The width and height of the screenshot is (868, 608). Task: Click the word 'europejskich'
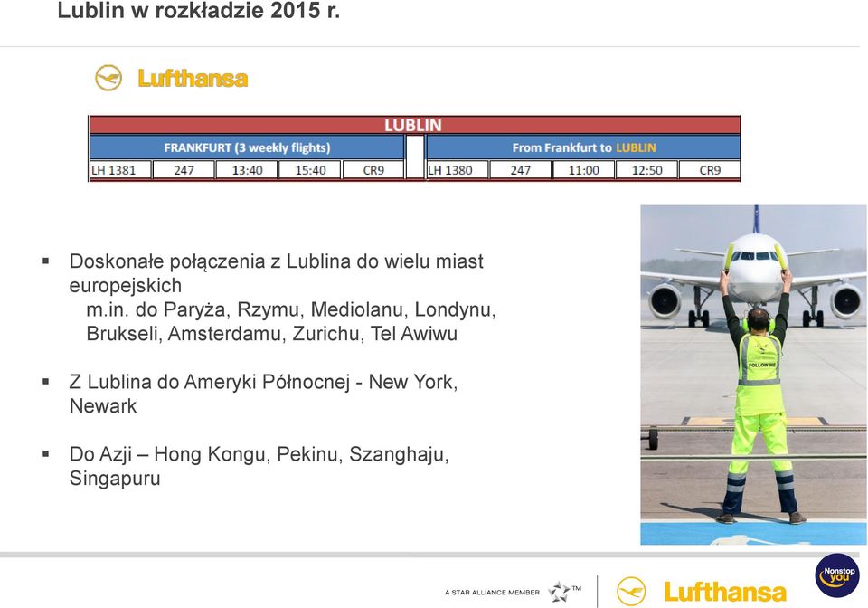pos(126,286)
